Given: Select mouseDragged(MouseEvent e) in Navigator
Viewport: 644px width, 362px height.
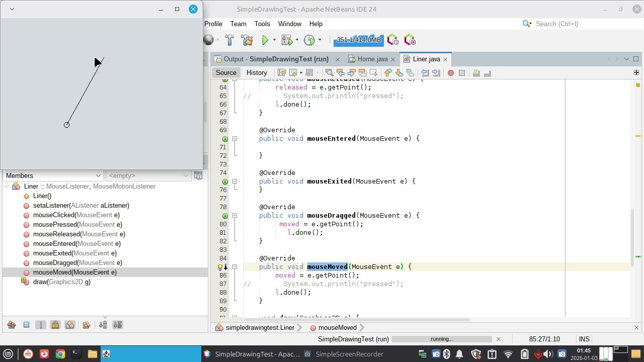Looking at the screenshot, I should tap(77, 262).
